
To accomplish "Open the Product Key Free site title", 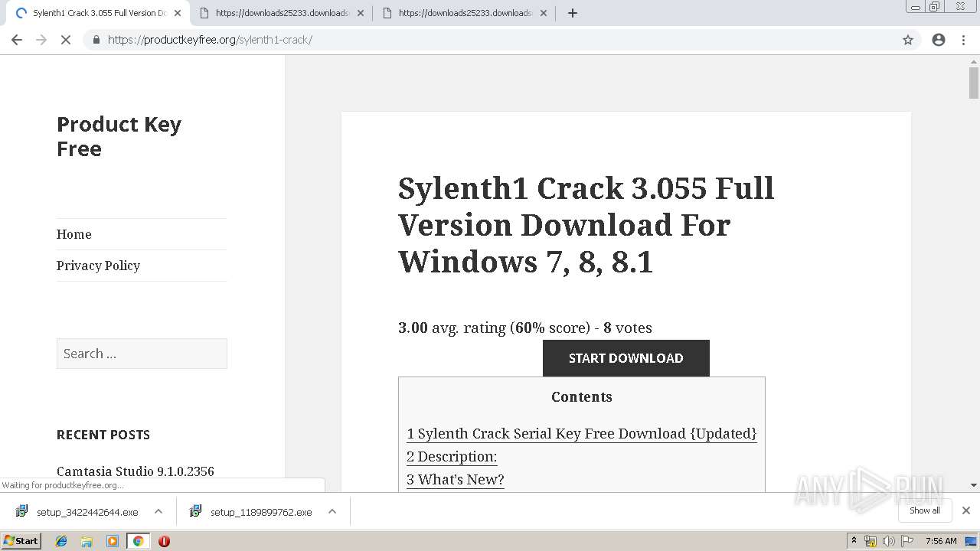I will pyautogui.click(x=119, y=136).
